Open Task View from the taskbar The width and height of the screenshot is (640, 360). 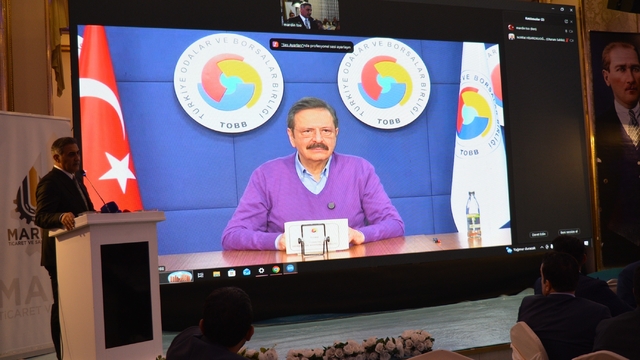coord(200,275)
